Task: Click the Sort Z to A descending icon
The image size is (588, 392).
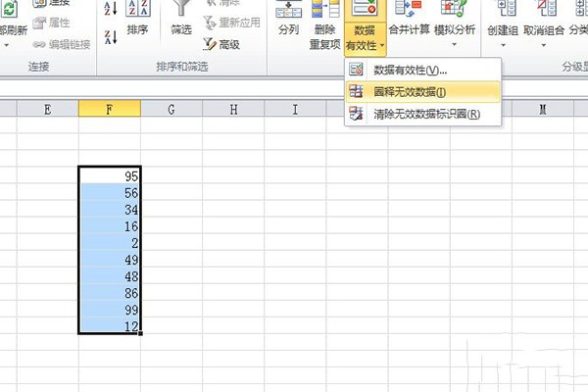Action: point(111,37)
